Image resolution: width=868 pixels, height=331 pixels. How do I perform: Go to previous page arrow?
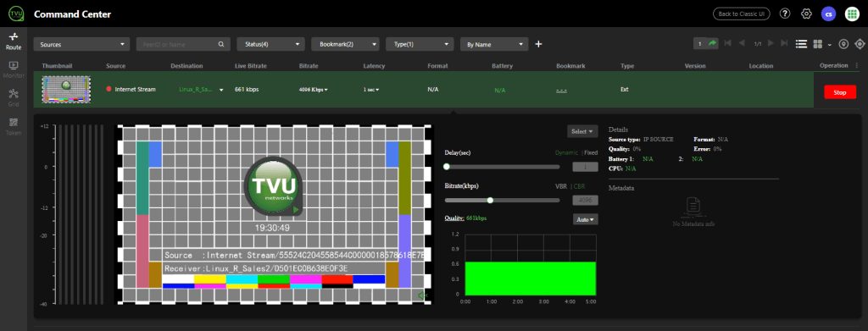click(742, 43)
